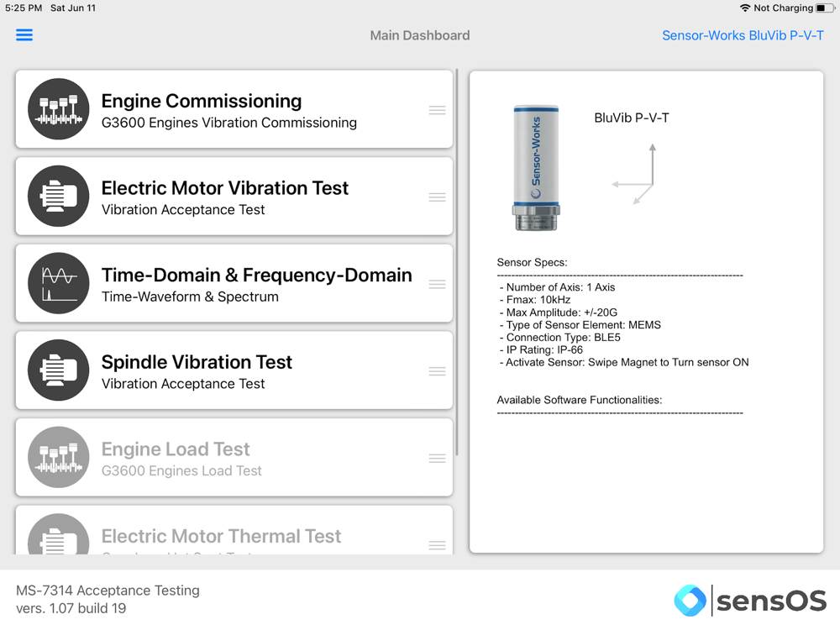
Task: Click the Spindle Vibration Test motor icon
Action: pyautogui.click(x=59, y=370)
